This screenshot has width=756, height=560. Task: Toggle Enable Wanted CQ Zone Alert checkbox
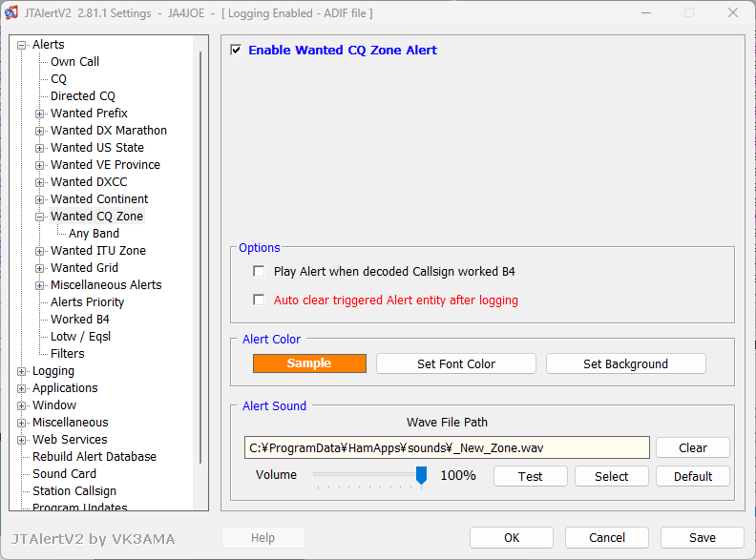(236, 50)
